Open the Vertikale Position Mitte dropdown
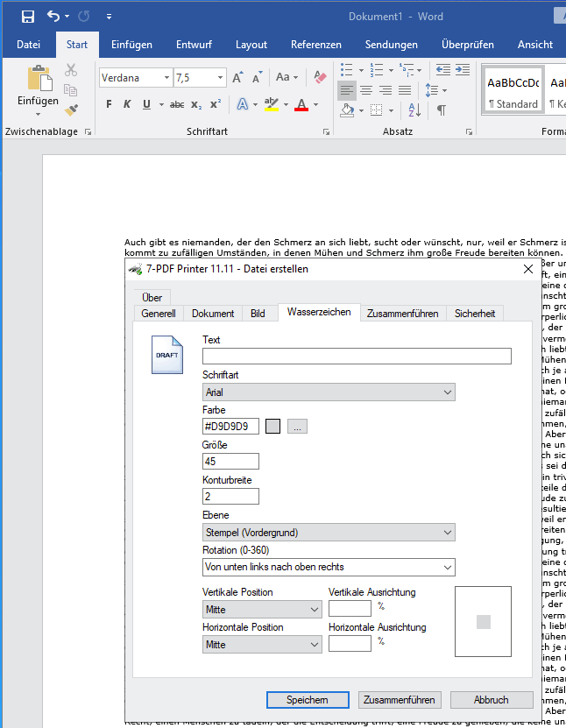This screenshot has width=566, height=728. coord(262,610)
